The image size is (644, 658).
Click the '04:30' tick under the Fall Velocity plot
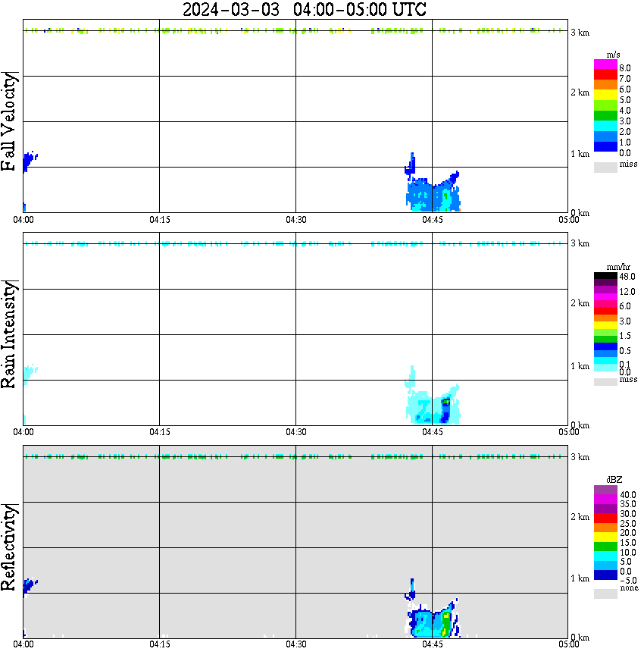(x=296, y=220)
